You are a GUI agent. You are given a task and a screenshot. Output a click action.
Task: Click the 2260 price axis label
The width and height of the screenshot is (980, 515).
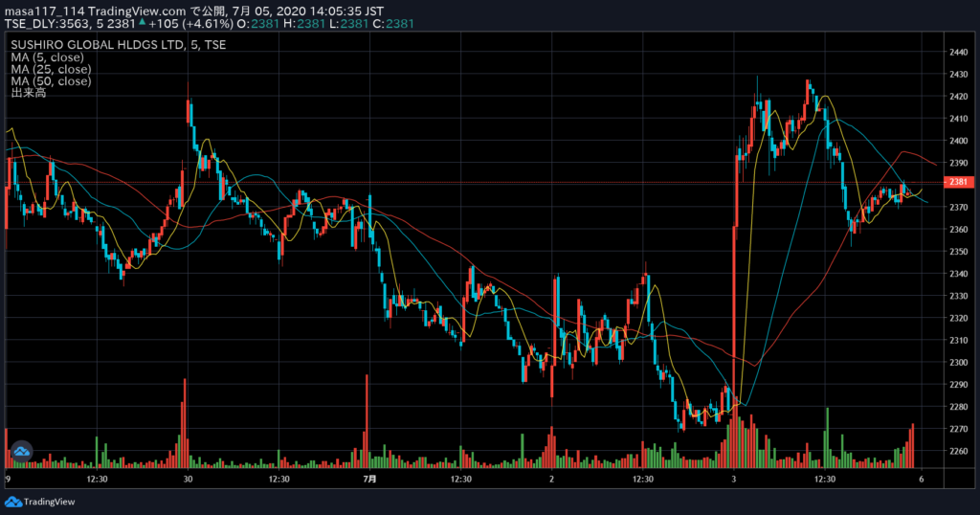[958, 451]
